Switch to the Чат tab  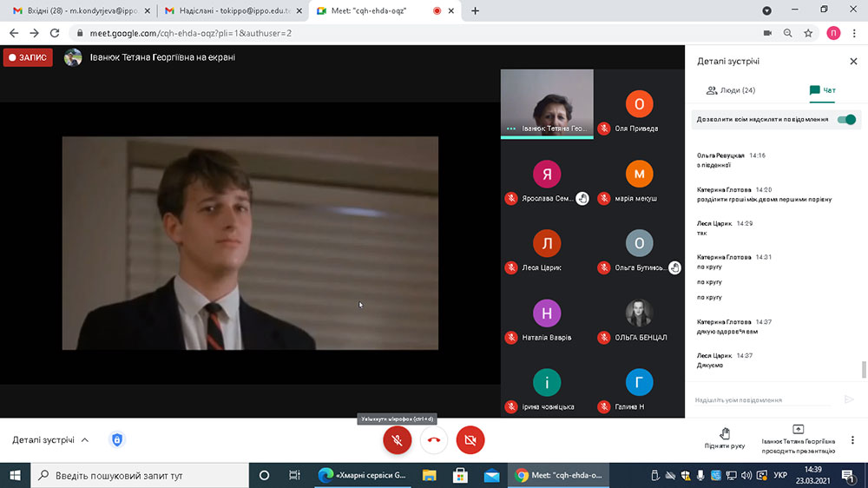(x=822, y=90)
